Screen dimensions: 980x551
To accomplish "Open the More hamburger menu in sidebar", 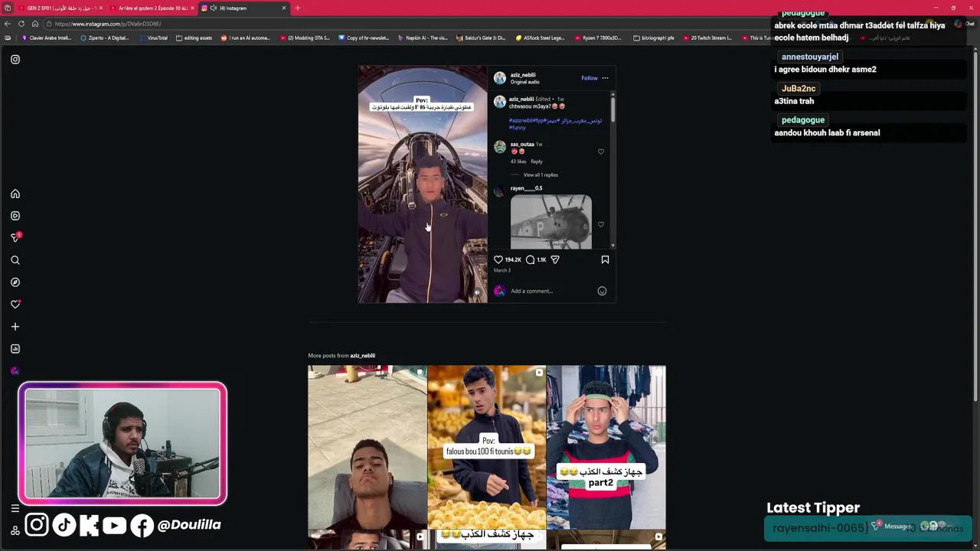I will point(15,508).
